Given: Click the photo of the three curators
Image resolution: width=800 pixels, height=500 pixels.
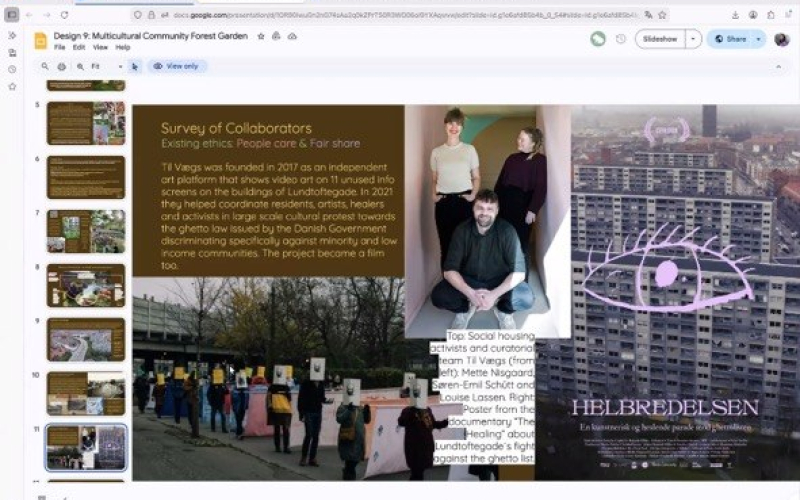Looking at the screenshot, I should [x=487, y=221].
